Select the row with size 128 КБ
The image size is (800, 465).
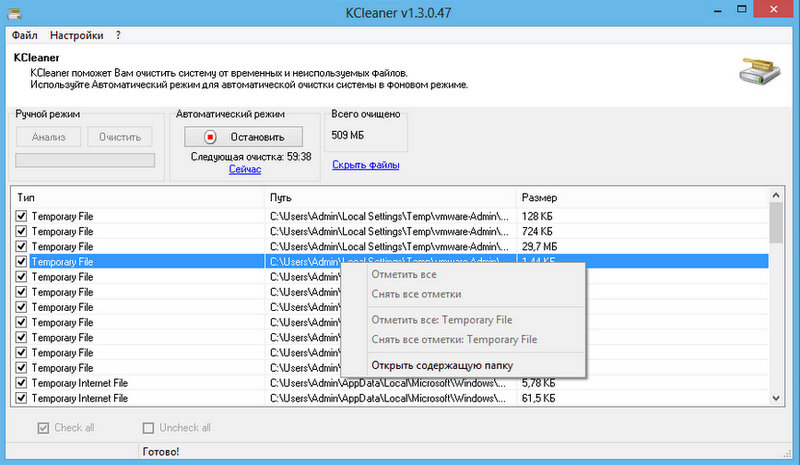coord(390,216)
